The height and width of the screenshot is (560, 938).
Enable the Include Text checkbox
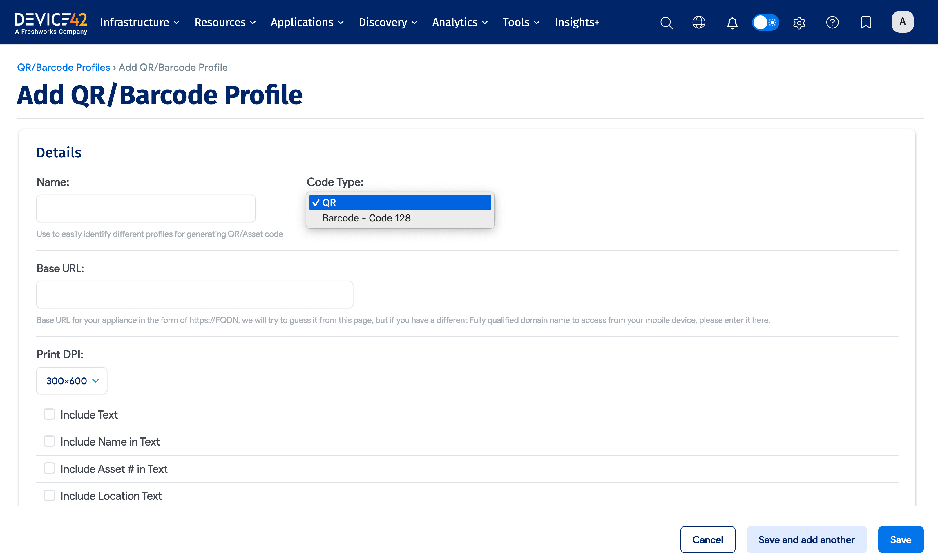pyautogui.click(x=49, y=414)
